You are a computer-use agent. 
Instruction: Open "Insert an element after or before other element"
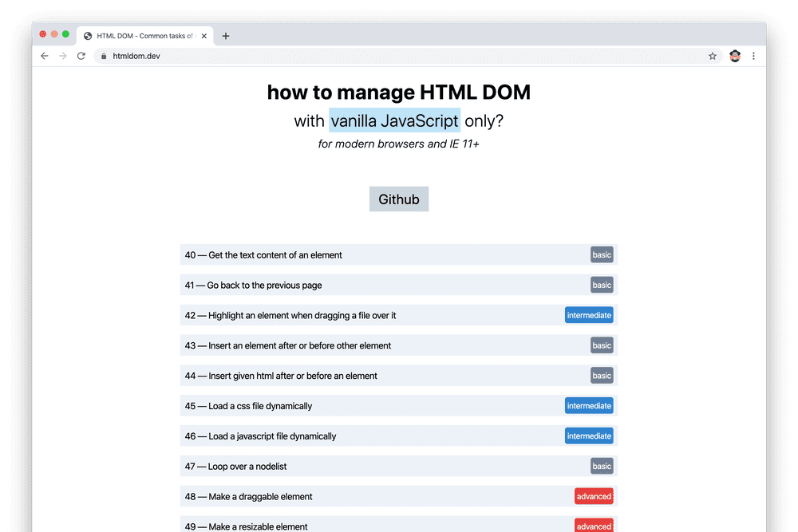pos(299,345)
